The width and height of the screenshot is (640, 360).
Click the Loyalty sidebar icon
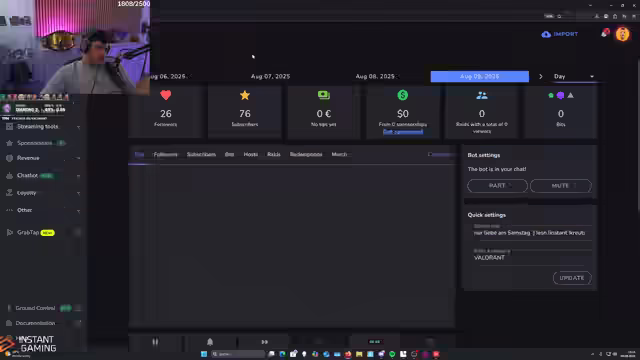pos(9,193)
